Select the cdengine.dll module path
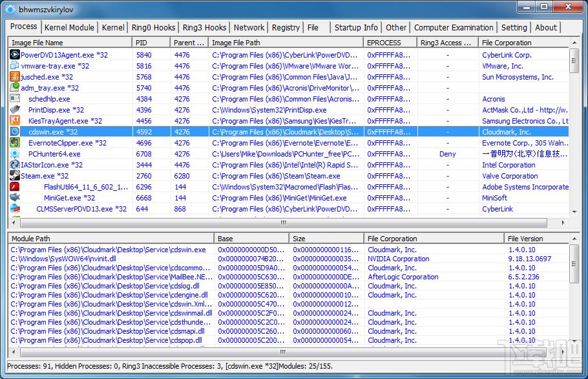 tap(109, 295)
